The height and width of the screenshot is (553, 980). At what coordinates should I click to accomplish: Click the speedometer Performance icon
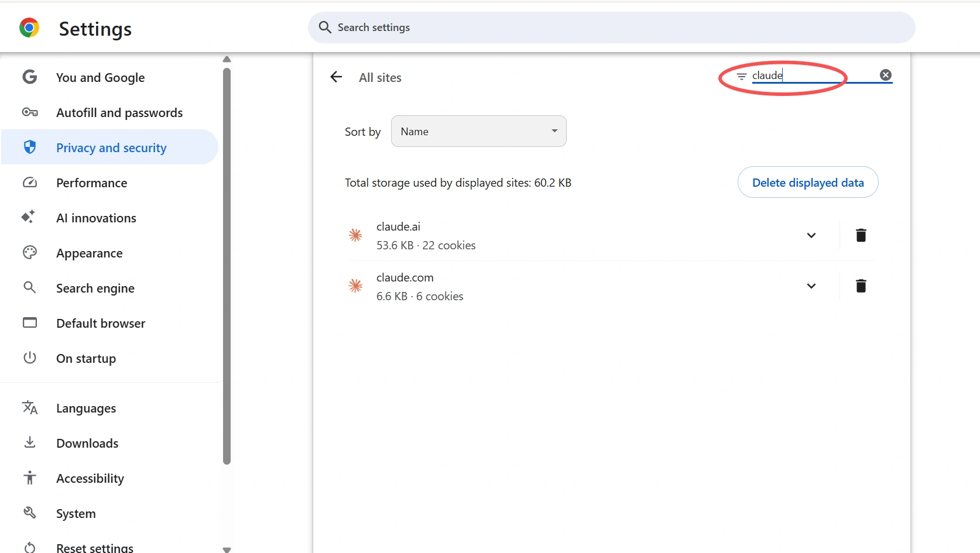[x=30, y=183]
